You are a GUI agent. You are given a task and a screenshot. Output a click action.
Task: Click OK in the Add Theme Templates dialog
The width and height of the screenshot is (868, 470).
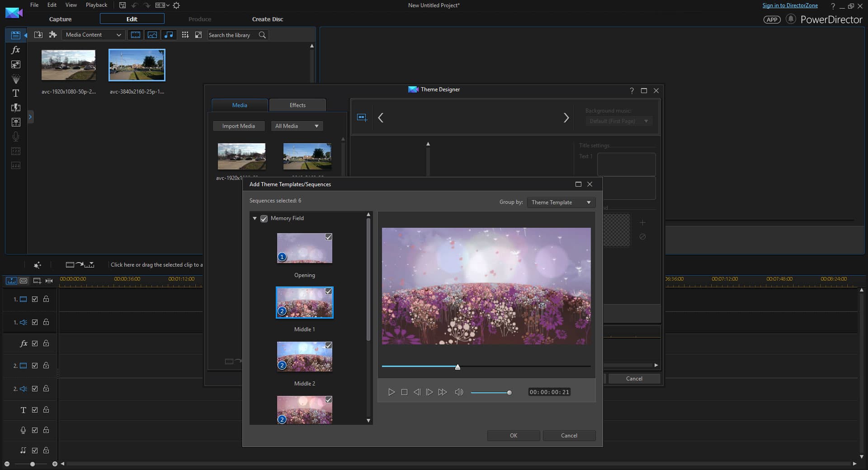pos(513,436)
